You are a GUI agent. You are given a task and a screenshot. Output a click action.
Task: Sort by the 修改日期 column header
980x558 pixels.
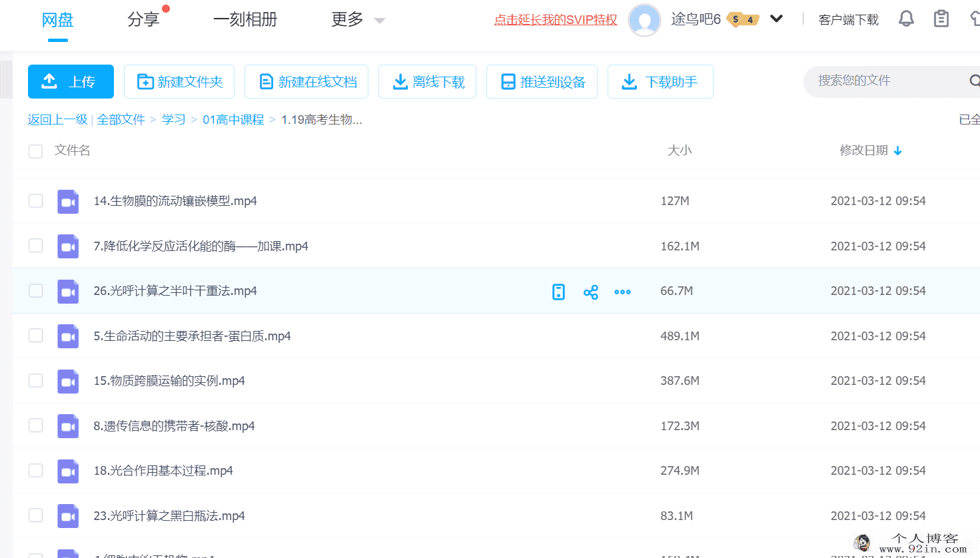(x=863, y=150)
